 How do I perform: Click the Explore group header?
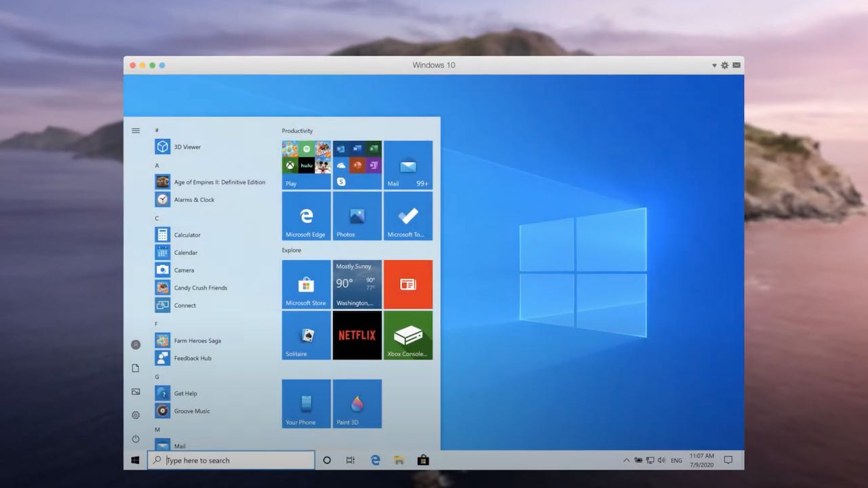tap(292, 250)
